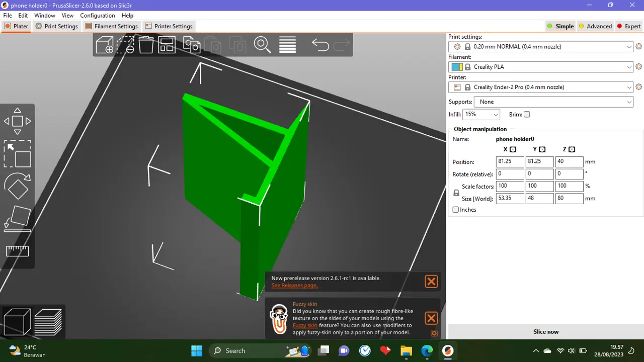
Task: Enable the Brim checkbox
Action: 527,115
